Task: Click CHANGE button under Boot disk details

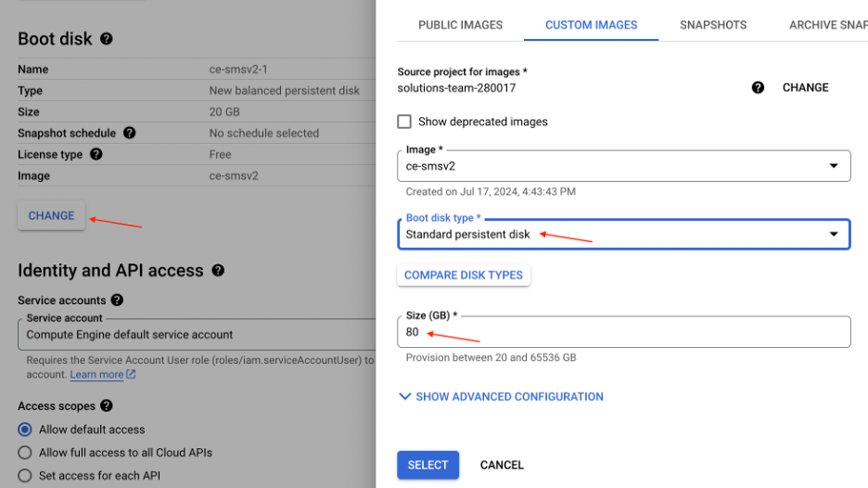Action: (52, 215)
